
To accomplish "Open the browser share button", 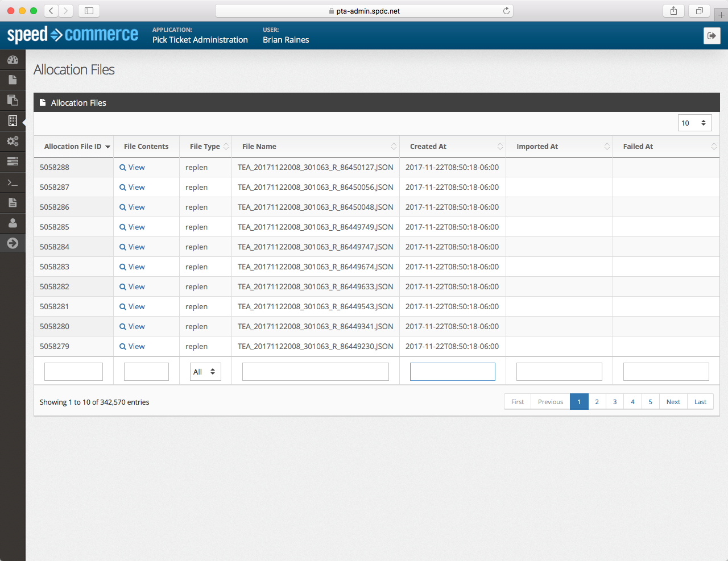I will [673, 10].
